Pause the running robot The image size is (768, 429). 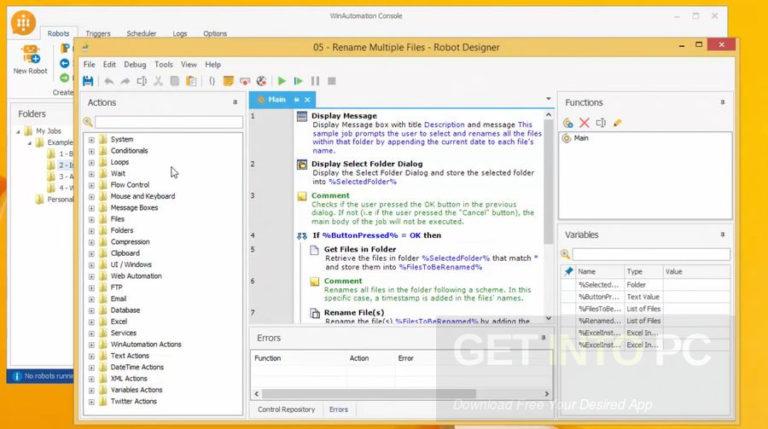(x=315, y=81)
